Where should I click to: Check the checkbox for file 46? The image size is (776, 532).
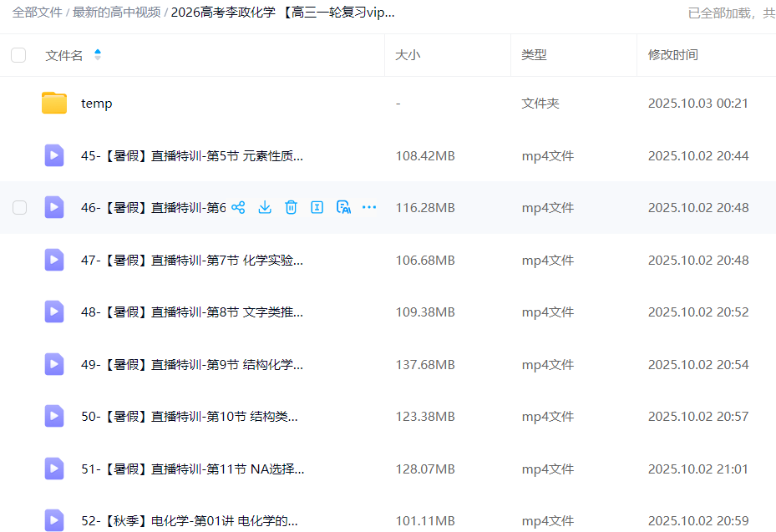(x=19, y=208)
